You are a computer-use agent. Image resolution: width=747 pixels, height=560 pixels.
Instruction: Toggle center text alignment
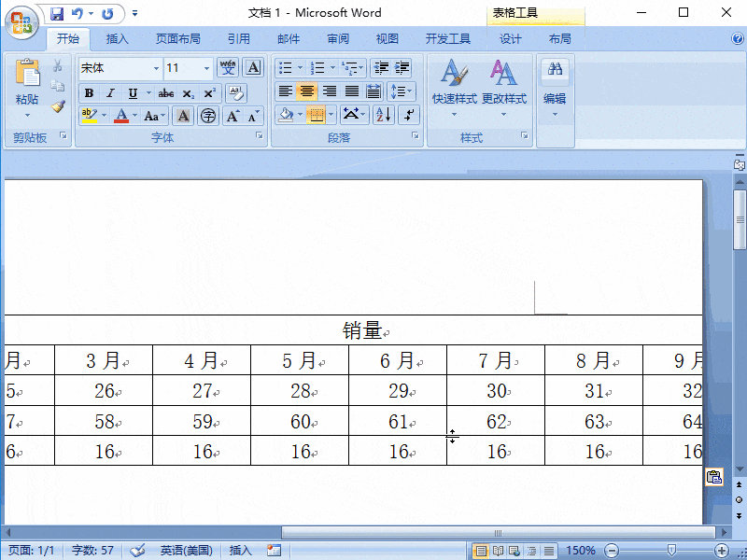(308, 91)
